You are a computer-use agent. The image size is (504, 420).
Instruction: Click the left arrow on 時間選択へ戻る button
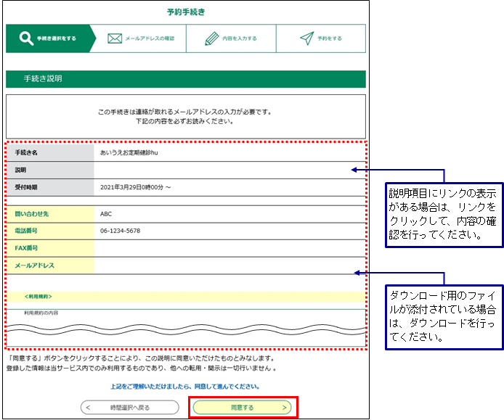[x=89, y=408]
